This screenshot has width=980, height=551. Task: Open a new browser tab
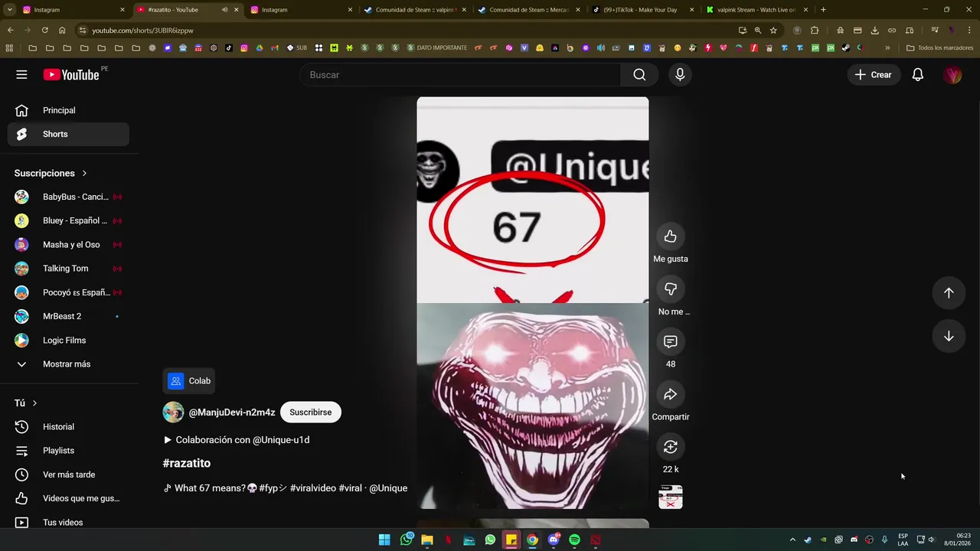coord(823,10)
